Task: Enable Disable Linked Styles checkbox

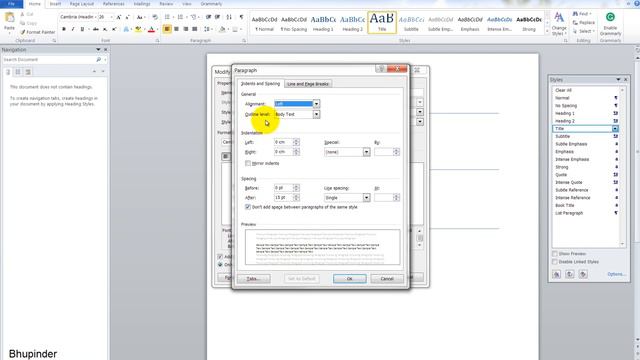Action: coord(555,262)
